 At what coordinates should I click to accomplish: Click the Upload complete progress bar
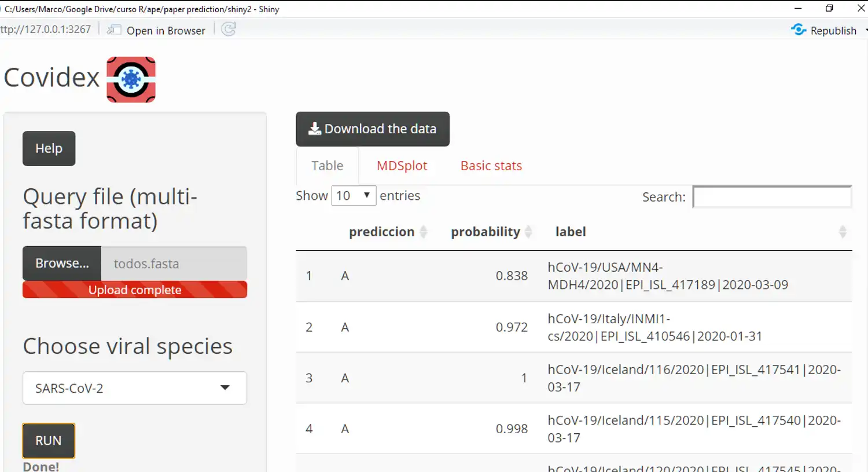coord(135,290)
